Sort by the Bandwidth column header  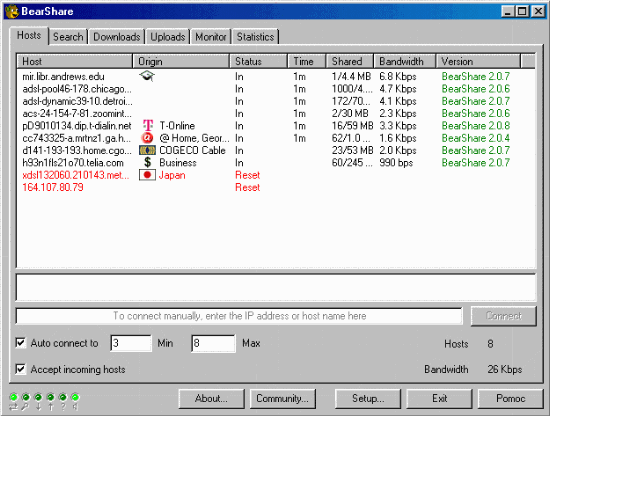click(405, 61)
